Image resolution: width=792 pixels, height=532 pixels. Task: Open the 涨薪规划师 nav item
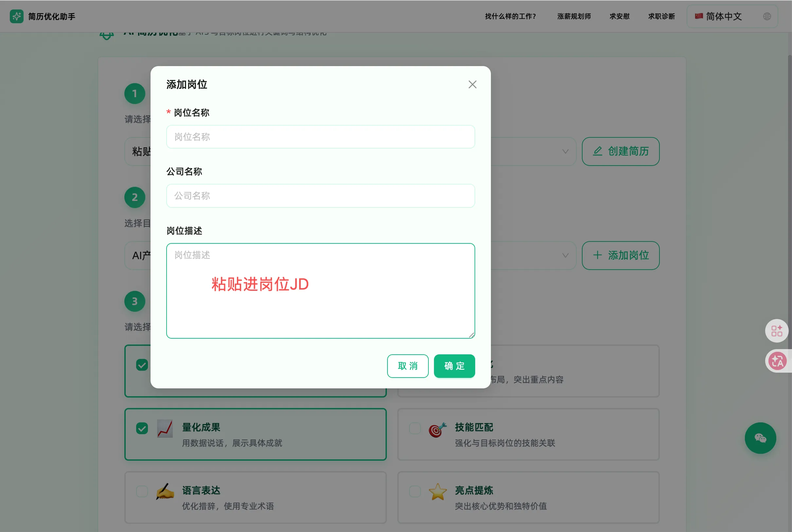(x=574, y=16)
